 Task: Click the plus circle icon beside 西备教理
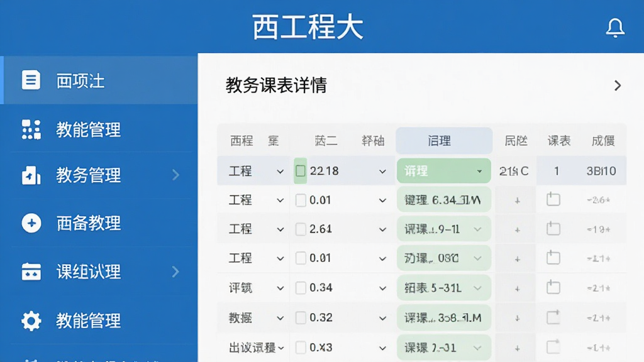click(31, 223)
